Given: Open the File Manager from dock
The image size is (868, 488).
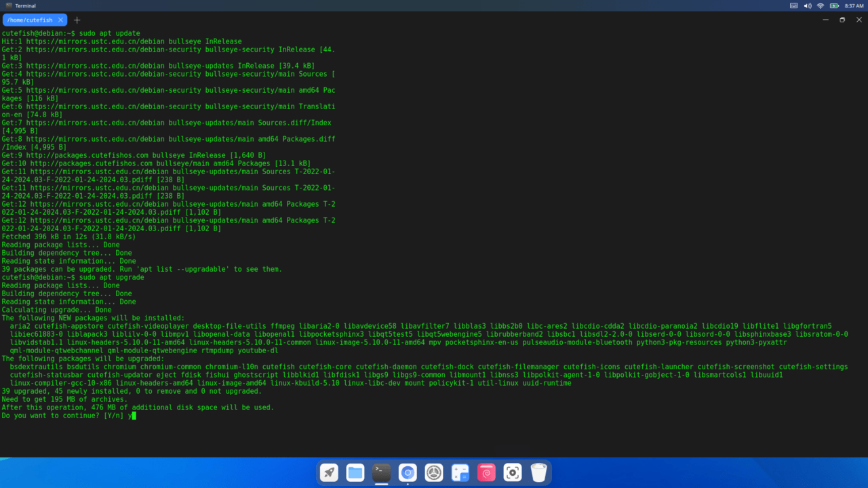Looking at the screenshot, I should [355, 472].
